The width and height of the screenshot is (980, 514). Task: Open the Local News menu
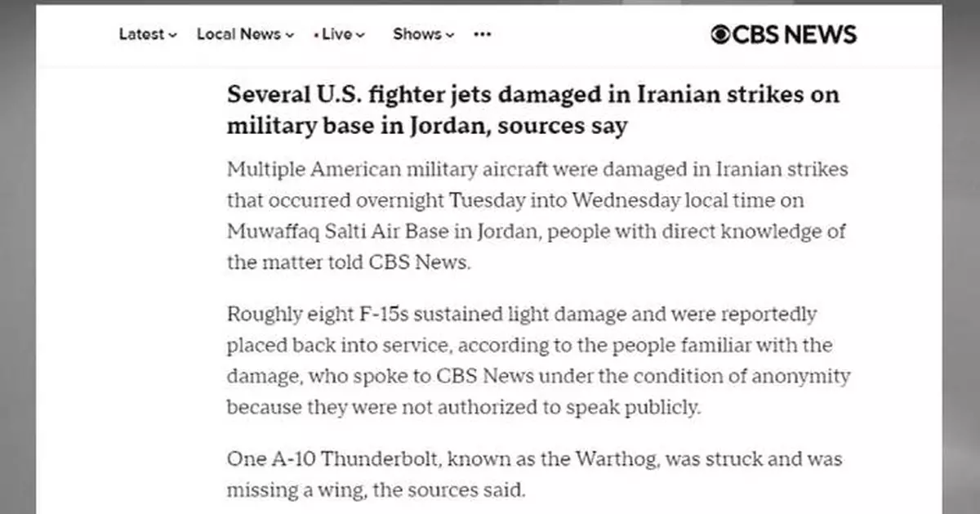point(245,34)
